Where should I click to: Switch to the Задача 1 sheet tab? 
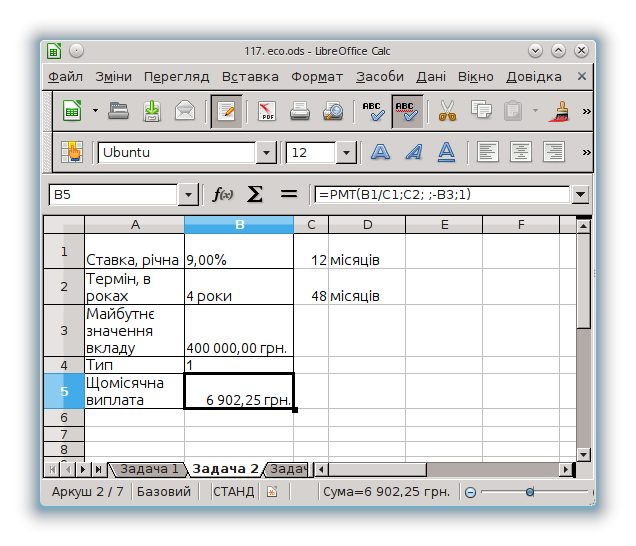pyautogui.click(x=148, y=469)
